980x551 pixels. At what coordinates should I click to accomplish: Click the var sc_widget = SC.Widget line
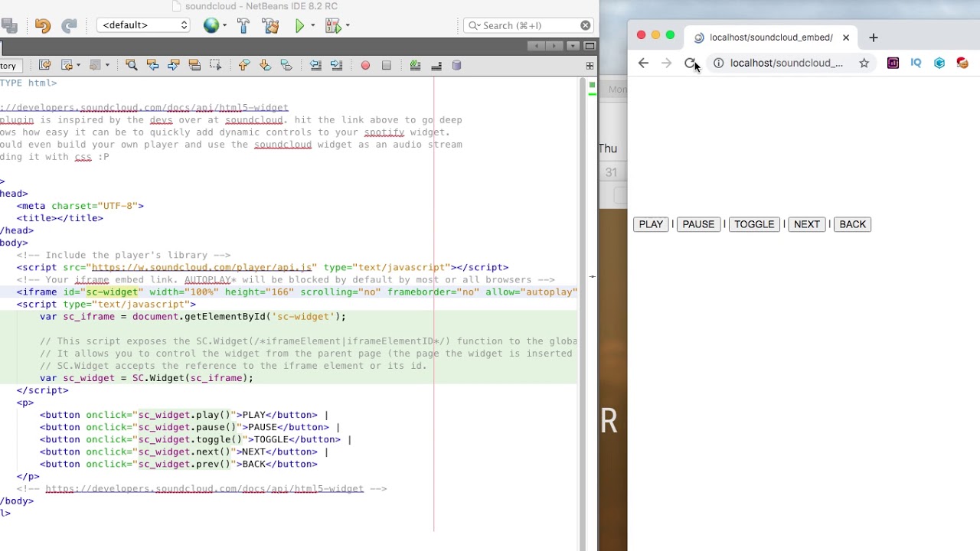point(146,378)
